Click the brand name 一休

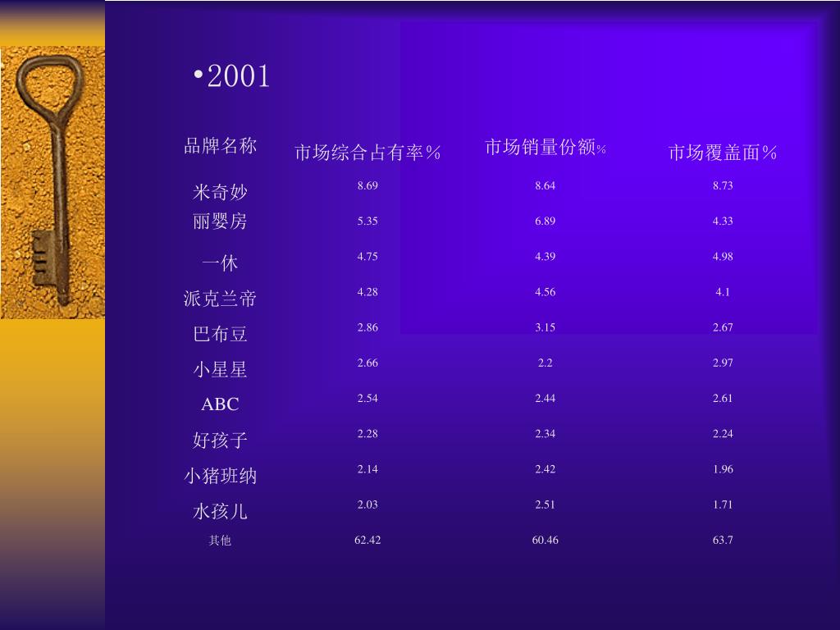[x=220, y=262]
